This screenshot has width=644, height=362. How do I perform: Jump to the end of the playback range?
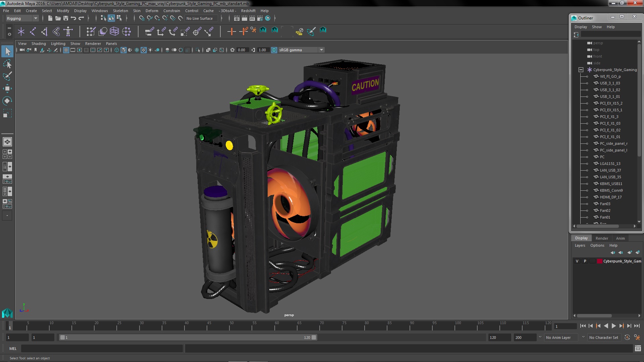click(637, 326)
